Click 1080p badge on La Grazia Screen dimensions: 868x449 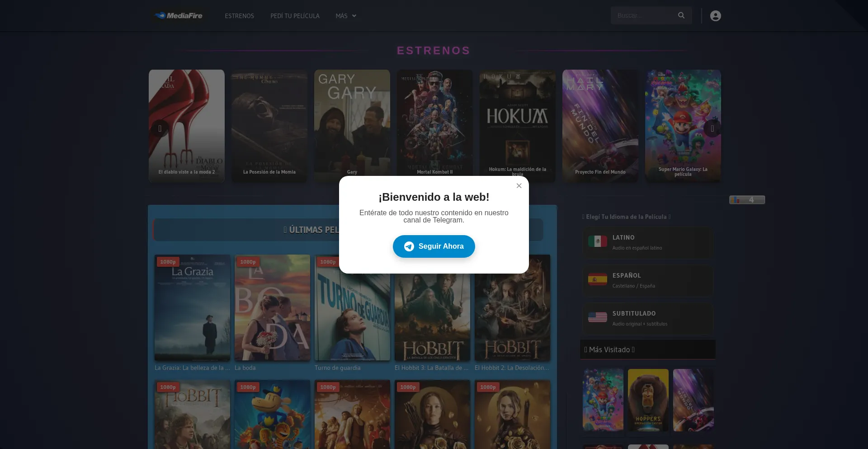pos(168,262)
